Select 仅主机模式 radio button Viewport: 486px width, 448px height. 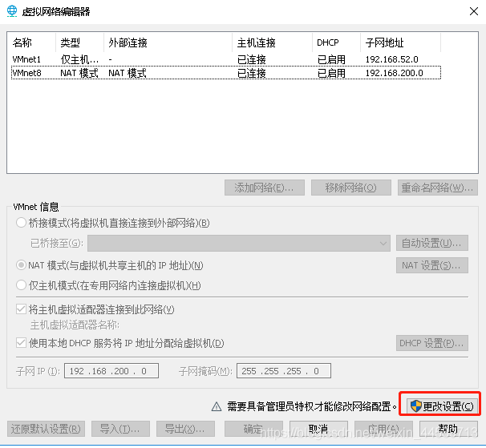[21, 285]
